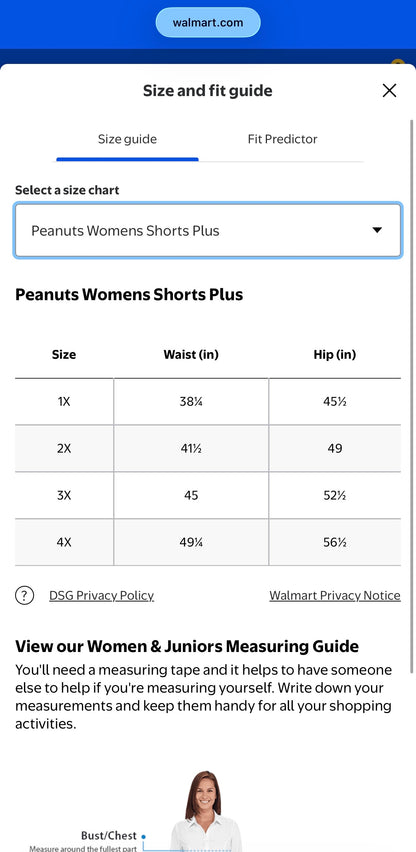The width and height of the screenshot is (416, 852).
Task: Click the 3X size cell
Action: [x=64, y=496]
